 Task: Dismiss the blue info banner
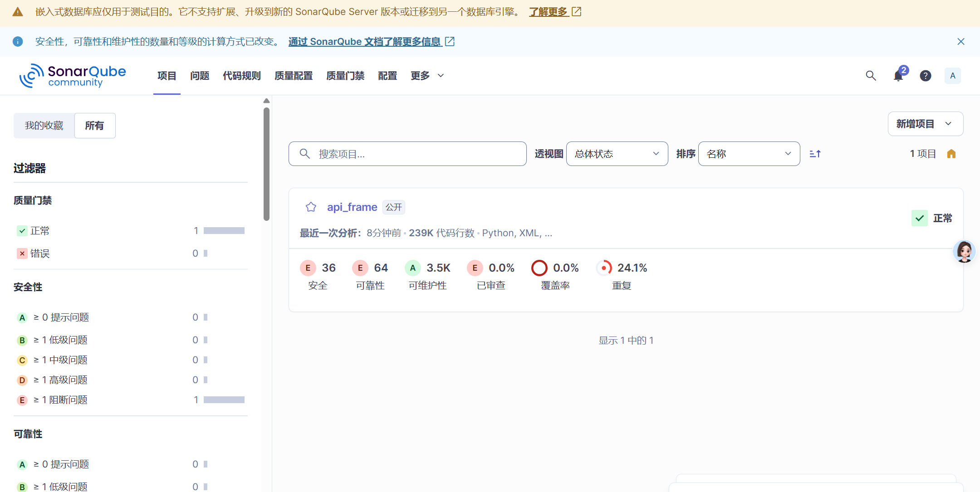click(x=960, y=42)
